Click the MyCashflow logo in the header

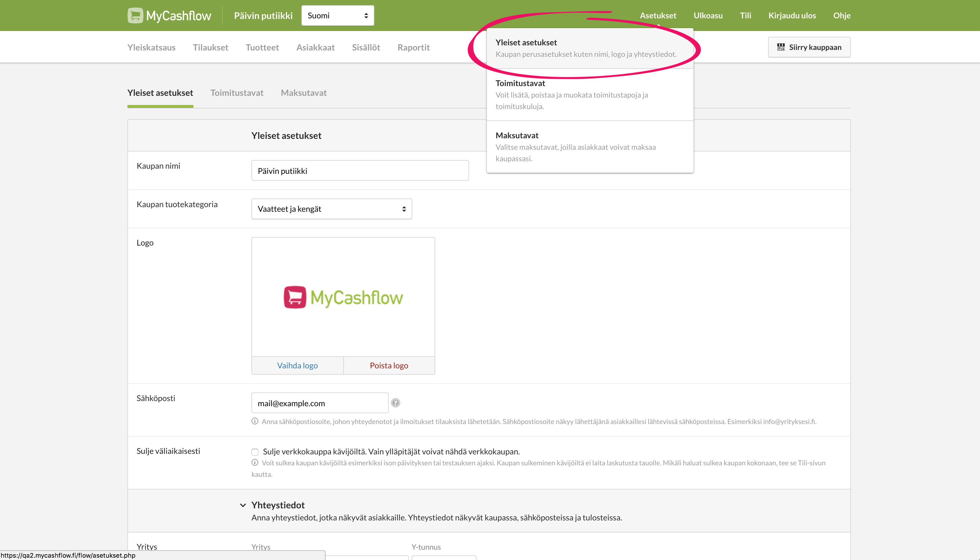[x=169, y=15]
